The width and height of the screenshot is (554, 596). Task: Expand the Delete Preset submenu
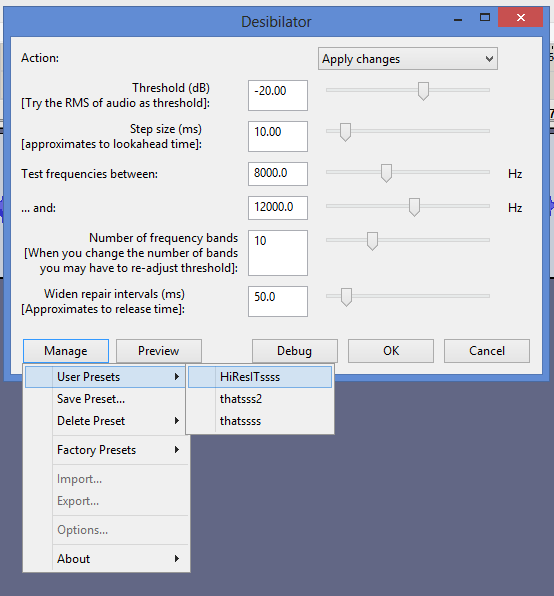[x=106, y=421]
